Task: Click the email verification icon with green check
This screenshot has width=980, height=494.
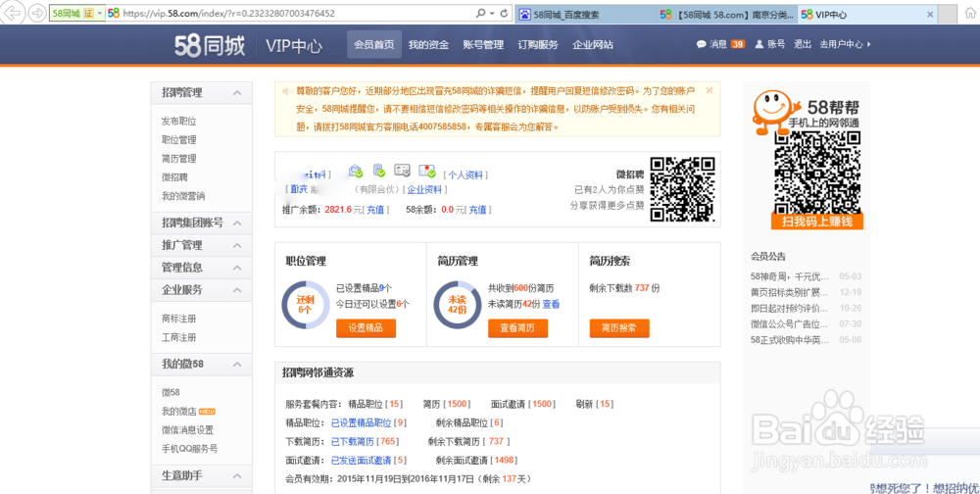Action: [x=356, y=171]
